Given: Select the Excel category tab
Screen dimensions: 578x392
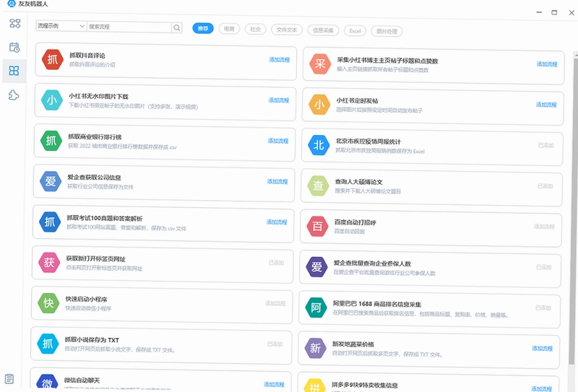Looking at the screenshot, I should tap(355, 31).
